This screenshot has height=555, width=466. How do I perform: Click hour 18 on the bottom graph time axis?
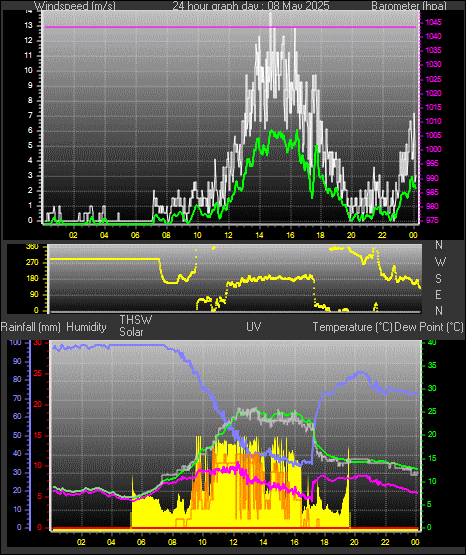(324, 542)
